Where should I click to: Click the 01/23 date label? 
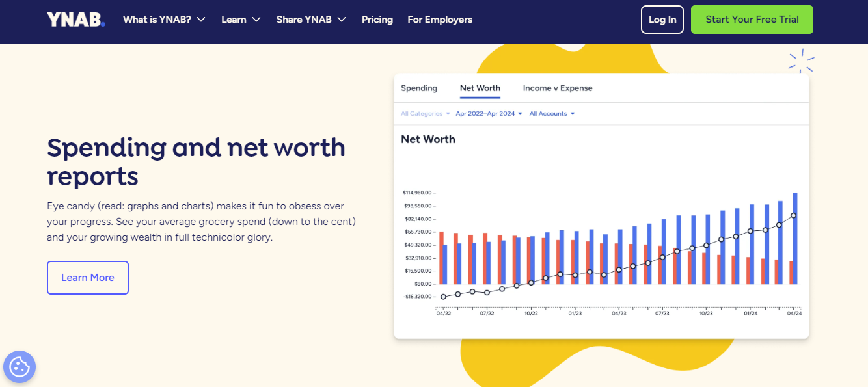pos(575,314)
